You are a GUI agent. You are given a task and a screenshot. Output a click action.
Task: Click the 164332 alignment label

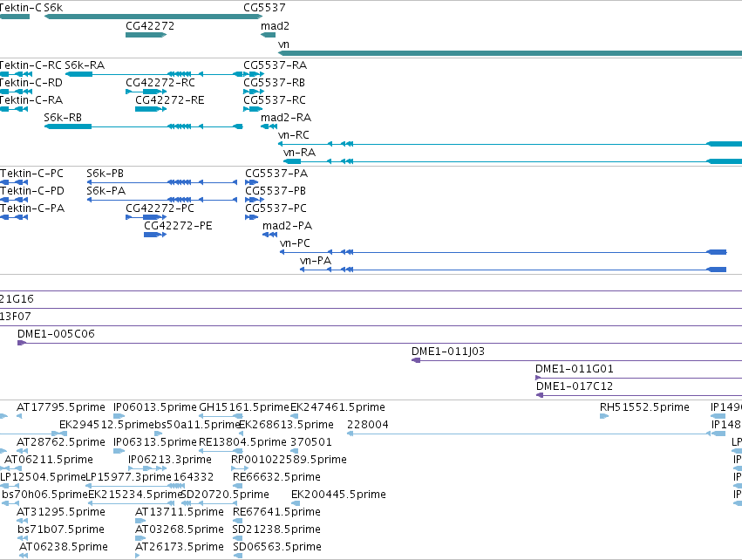tap(194, 477)
